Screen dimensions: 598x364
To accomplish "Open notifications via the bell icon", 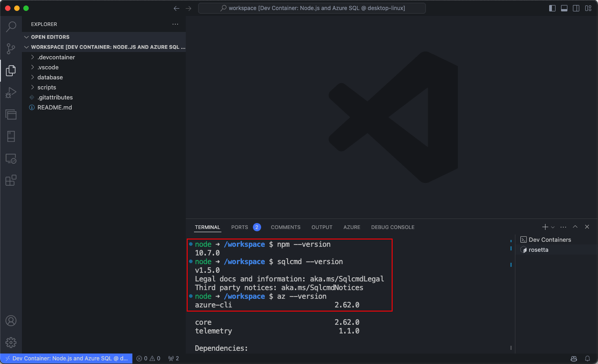I will 588,359.
